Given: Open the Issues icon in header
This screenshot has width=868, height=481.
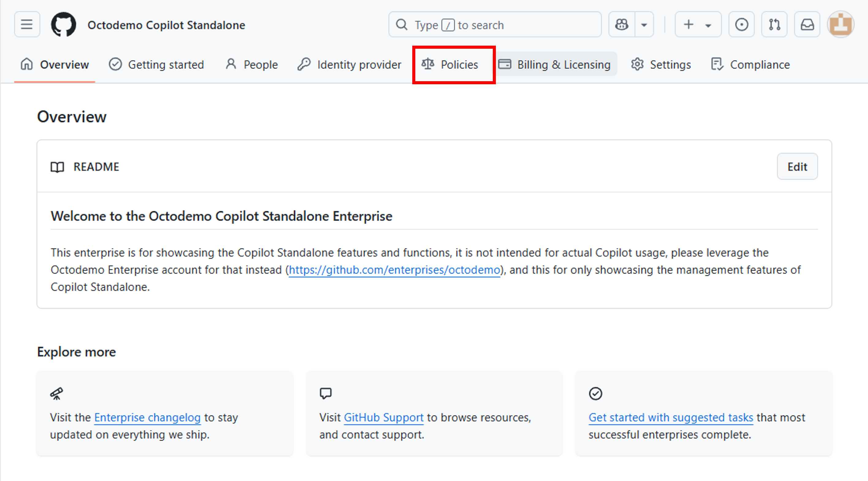Looking at the screenshot, I should [x=741, y=25].
